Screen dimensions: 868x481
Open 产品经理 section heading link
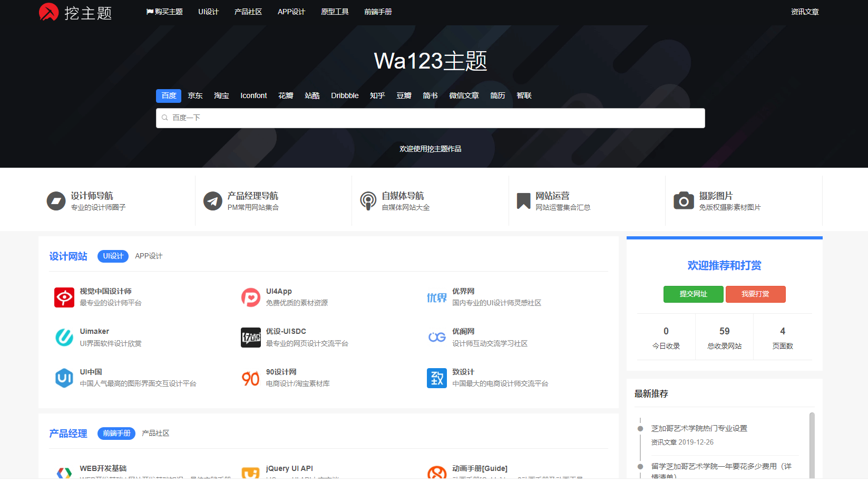point(69,434)
